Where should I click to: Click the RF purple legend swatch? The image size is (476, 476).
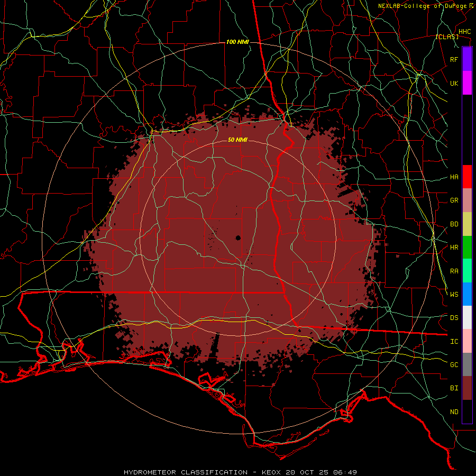pos(467,59)
